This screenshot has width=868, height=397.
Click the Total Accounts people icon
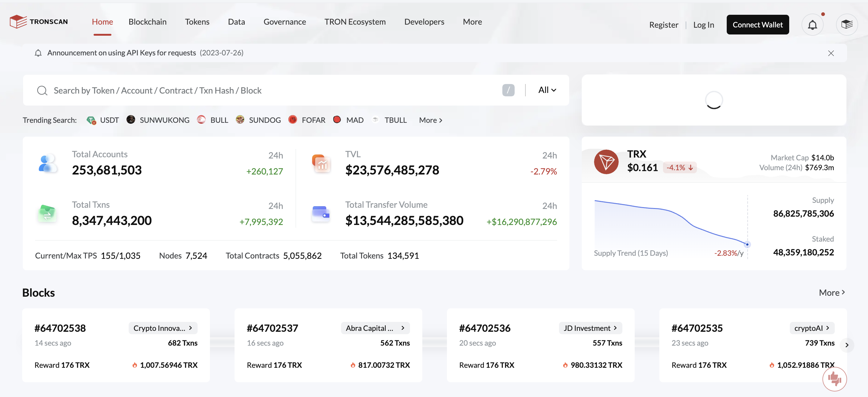(x=47, y=163)
